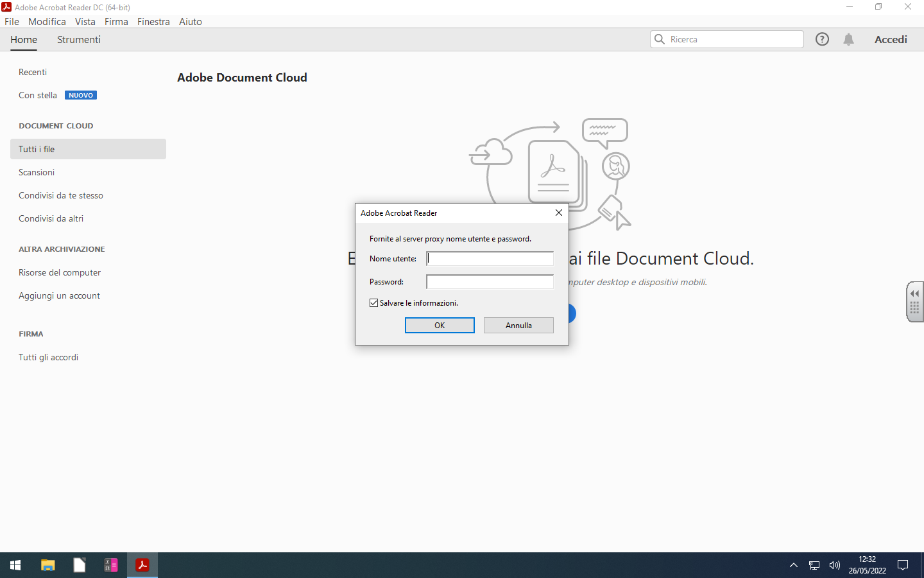
Task: Open the Help question mark icon
Action: pyautogui.click(x=822, y=39)
